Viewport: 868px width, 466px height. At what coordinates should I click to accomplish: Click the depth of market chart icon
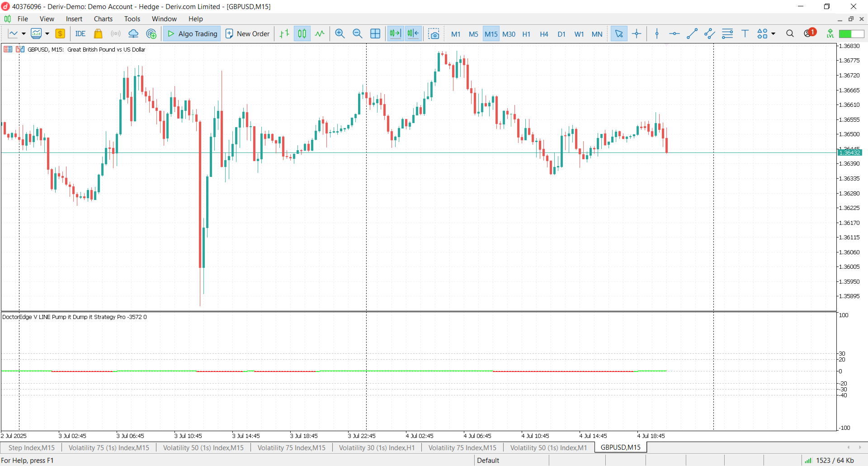(20, 49)
